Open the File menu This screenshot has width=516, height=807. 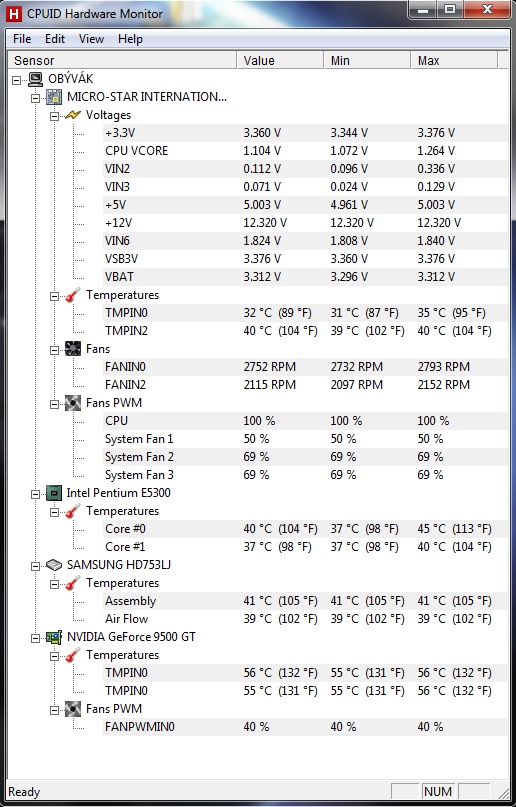tap(22, 39)
